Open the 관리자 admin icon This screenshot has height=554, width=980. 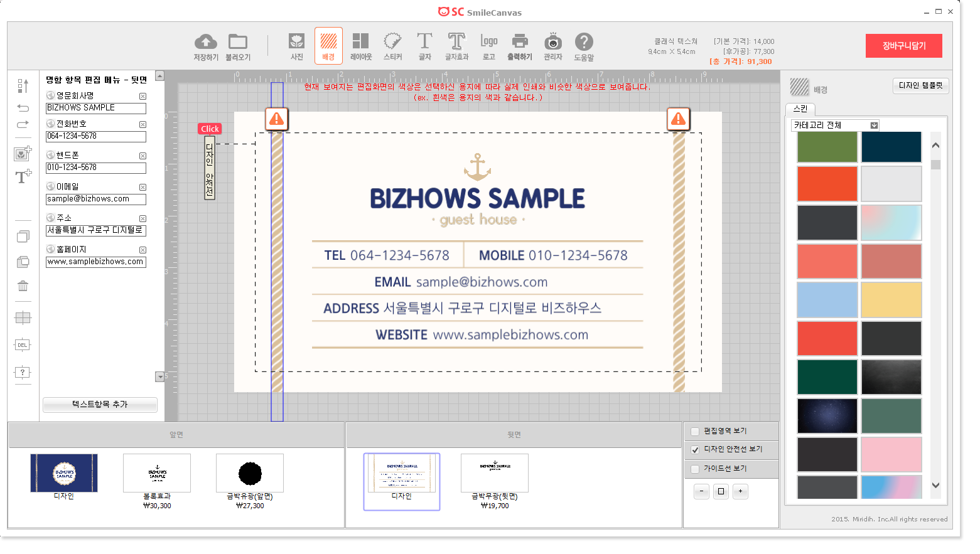[x=552, y=42]
